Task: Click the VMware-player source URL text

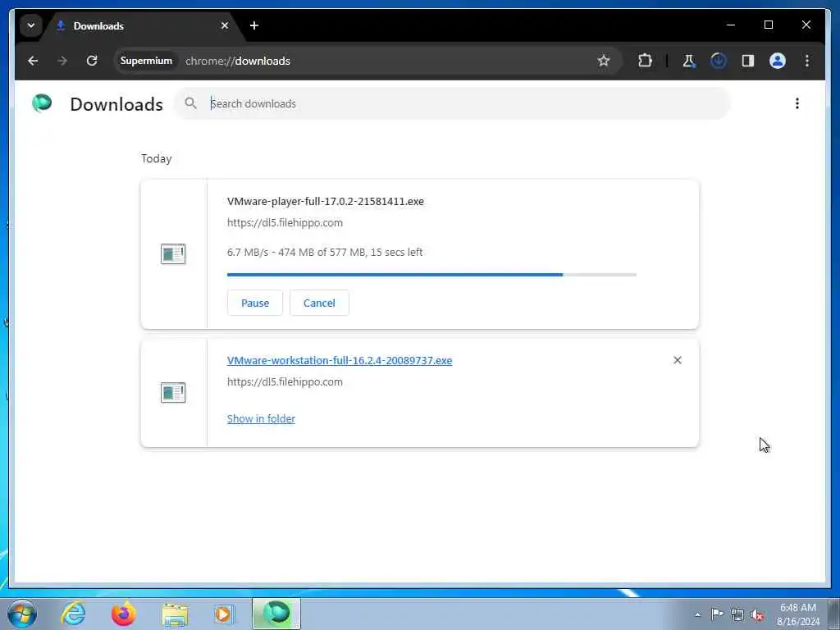Action: tap(285, 222)
